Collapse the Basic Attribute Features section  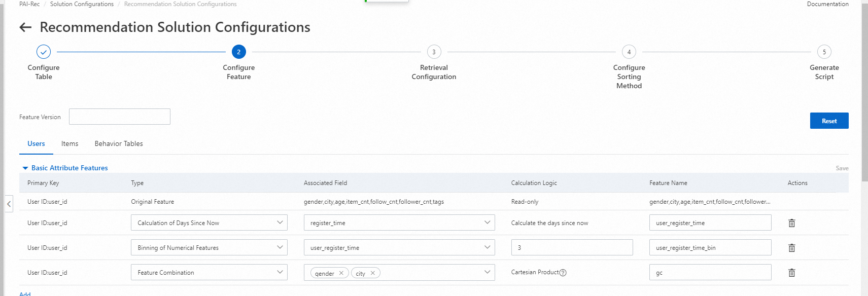25,168
